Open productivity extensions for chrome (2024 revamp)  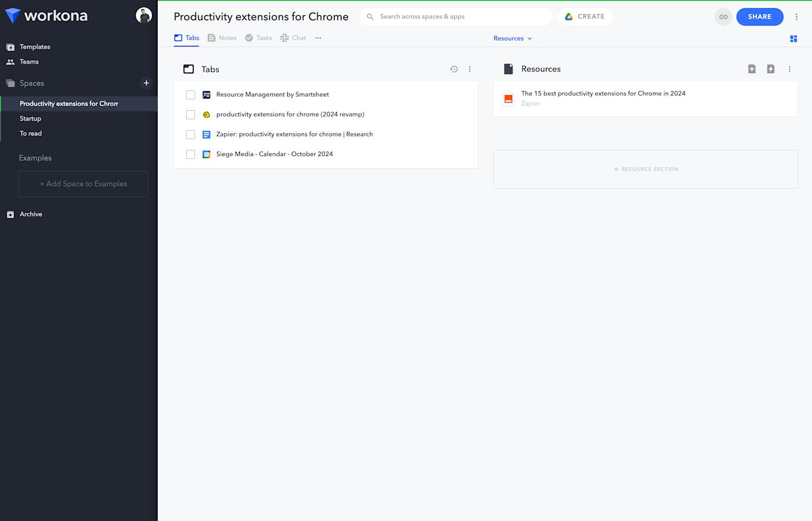tap(290, 114)
